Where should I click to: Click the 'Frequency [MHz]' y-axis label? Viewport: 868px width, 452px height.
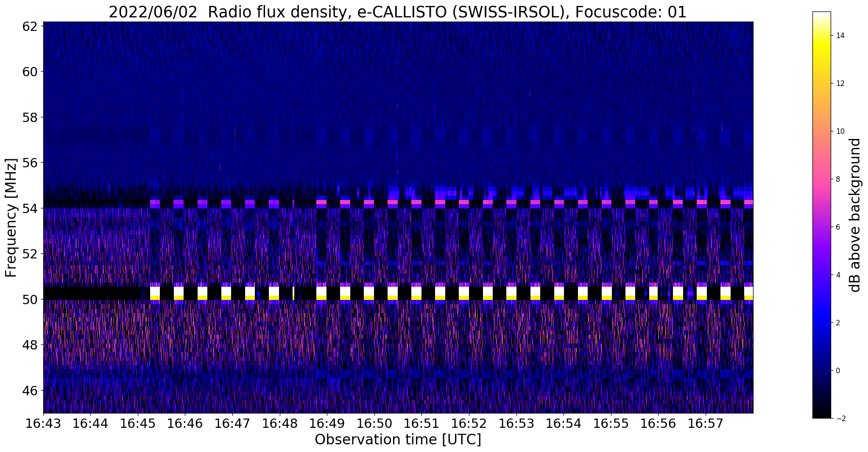coord(11,218)
